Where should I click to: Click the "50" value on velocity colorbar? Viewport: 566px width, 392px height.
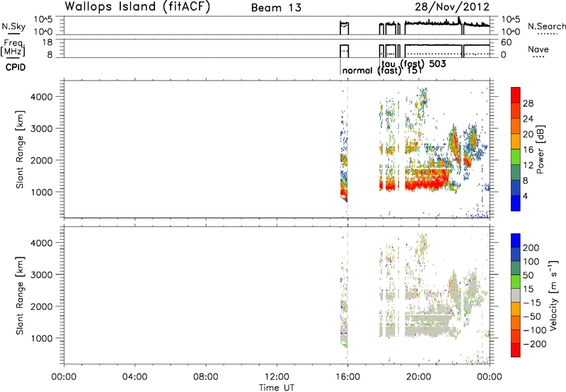pyautogui.click(x=528, y=275)
